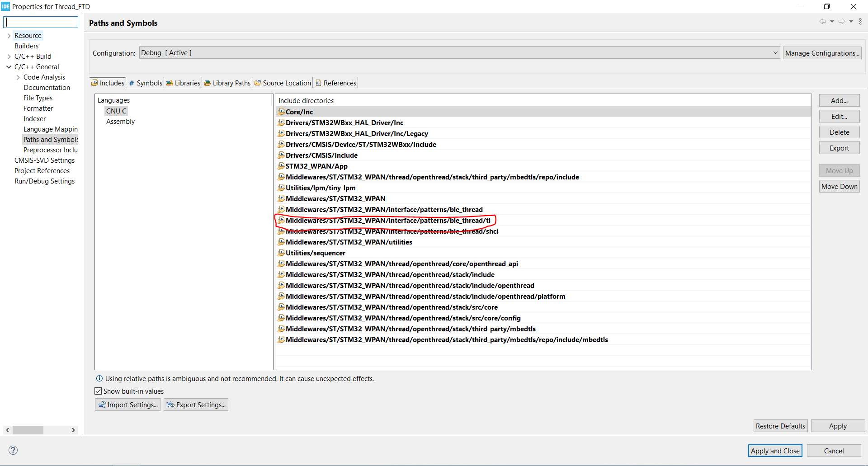
Task: Click the filter text input field
Action: (x=41, y=22)
